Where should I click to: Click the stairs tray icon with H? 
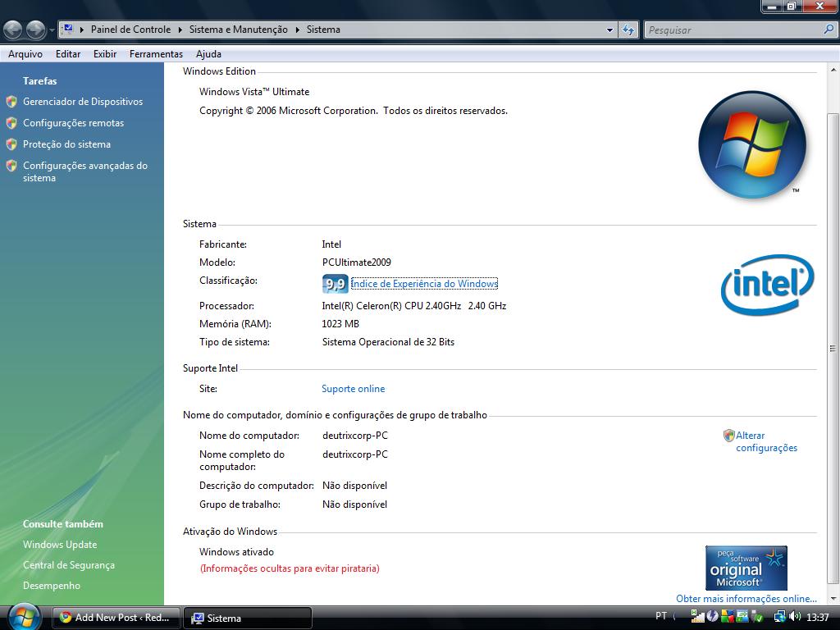[698, 616]
